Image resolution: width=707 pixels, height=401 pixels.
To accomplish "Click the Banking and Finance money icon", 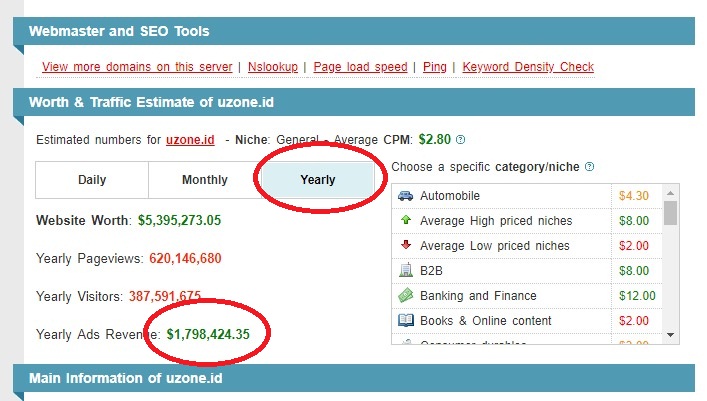I will point(406,295).
